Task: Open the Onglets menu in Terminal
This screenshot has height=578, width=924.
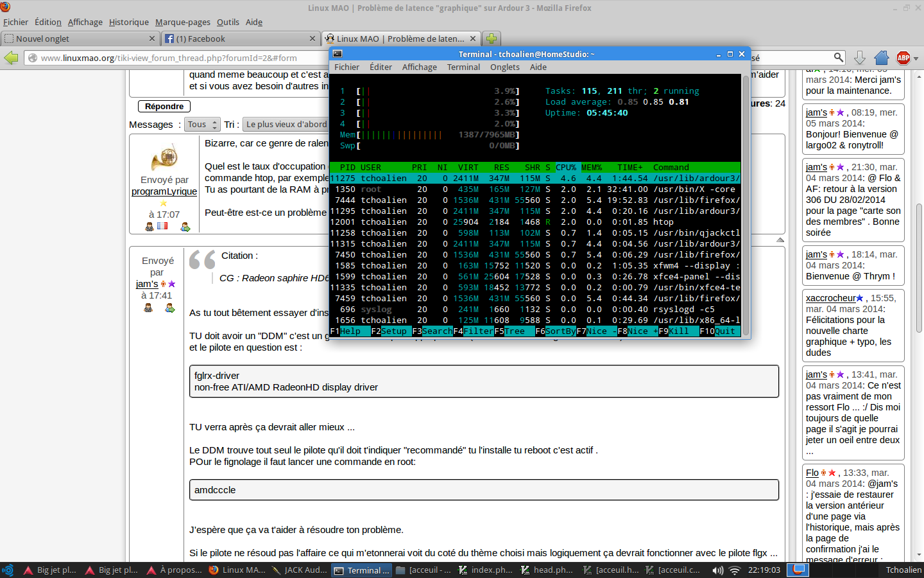Action: coord(504,67)
